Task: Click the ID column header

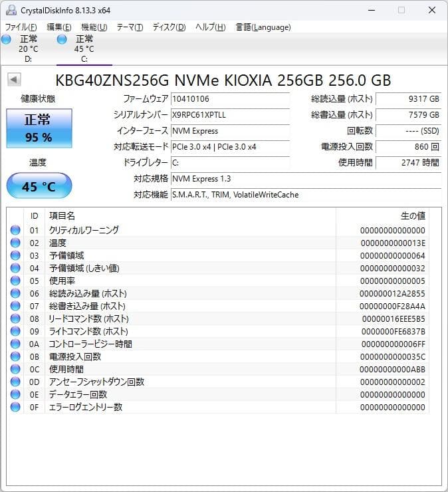Action: click(34, 216)
